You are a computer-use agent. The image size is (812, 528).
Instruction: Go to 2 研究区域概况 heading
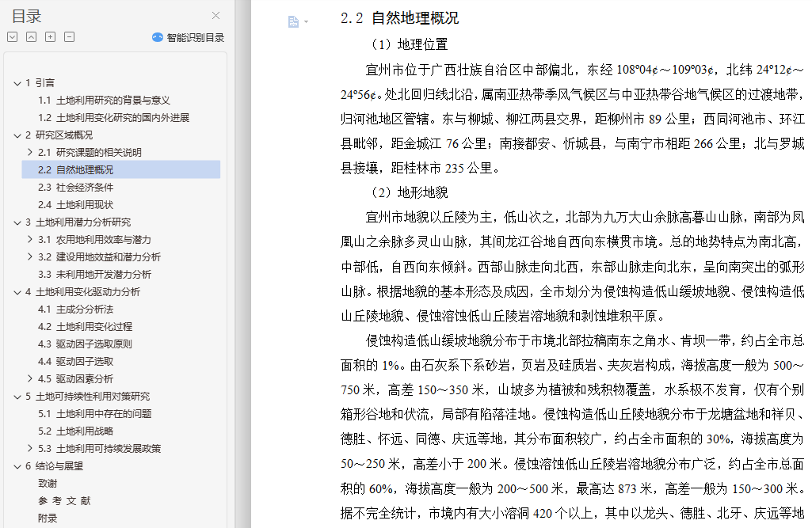click(x=59, y=135)
